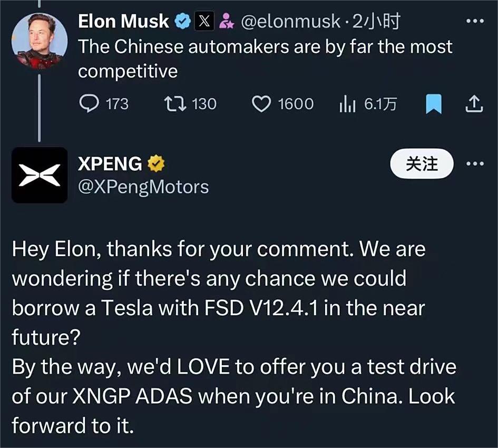Share Elon Musk's tweet
This screenshot has width=498, height=448.
click(x=473, y=104)
